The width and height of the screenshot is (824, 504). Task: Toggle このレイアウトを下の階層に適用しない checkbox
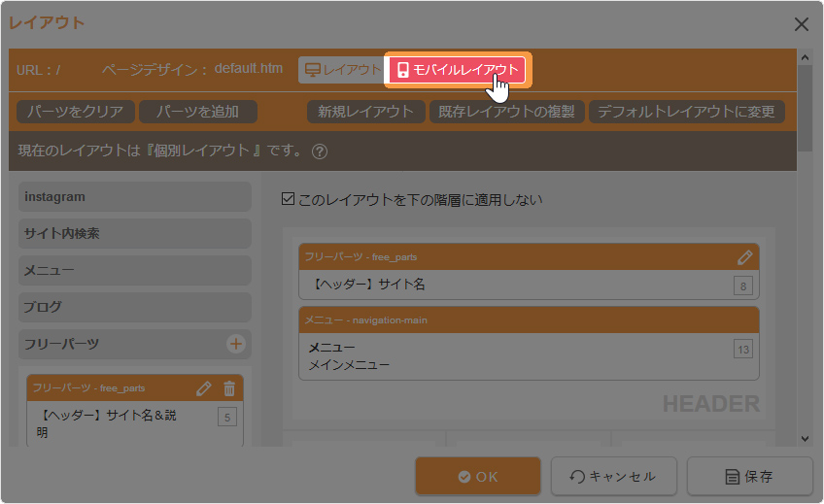(287, 200)
